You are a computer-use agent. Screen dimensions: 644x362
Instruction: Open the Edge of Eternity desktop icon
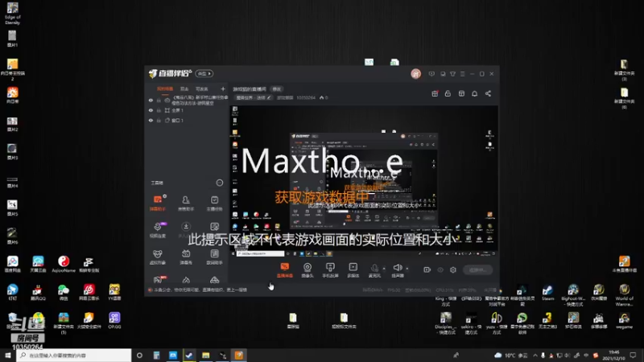pyautogui.click(x=12, y=13)
